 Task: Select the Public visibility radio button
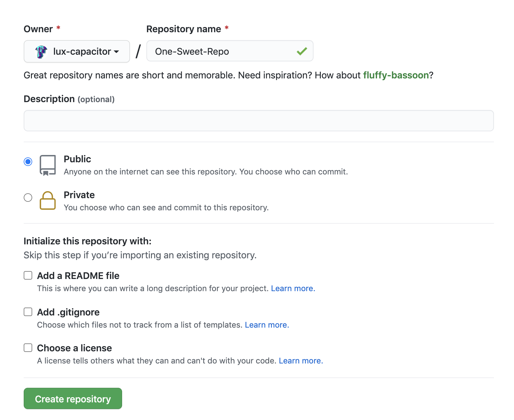tap(28, 162)
